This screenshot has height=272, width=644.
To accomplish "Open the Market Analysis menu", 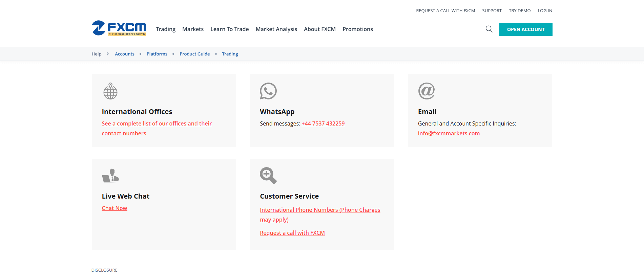I will click(x=276, y=29).
